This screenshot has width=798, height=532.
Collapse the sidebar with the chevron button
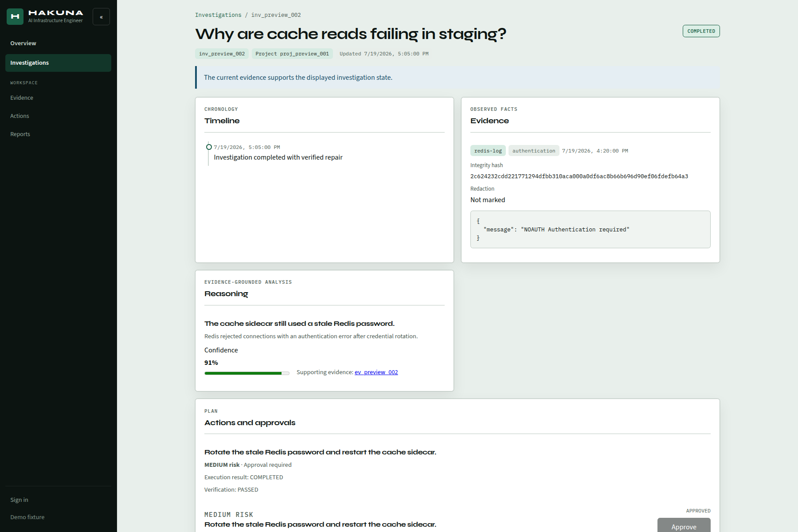coord(101,17)
